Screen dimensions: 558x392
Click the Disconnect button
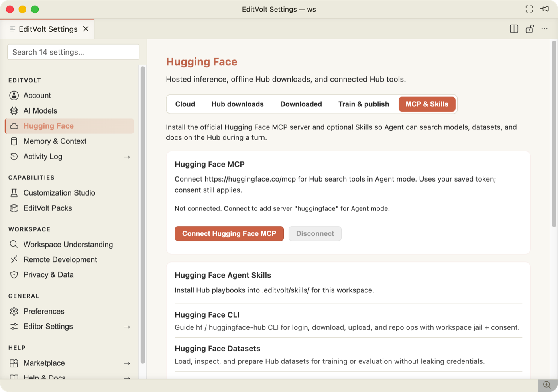pos(315,234)
